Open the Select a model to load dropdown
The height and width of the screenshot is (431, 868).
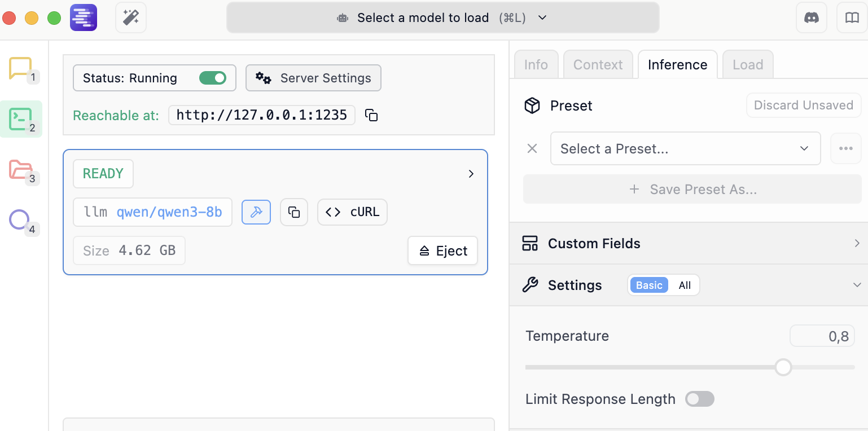click(442, 18)
